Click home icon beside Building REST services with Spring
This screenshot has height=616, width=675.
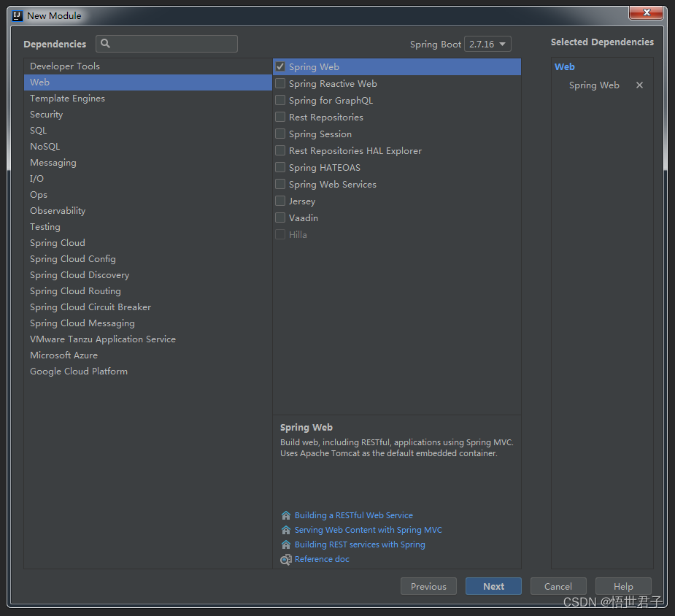pos(286,544)
